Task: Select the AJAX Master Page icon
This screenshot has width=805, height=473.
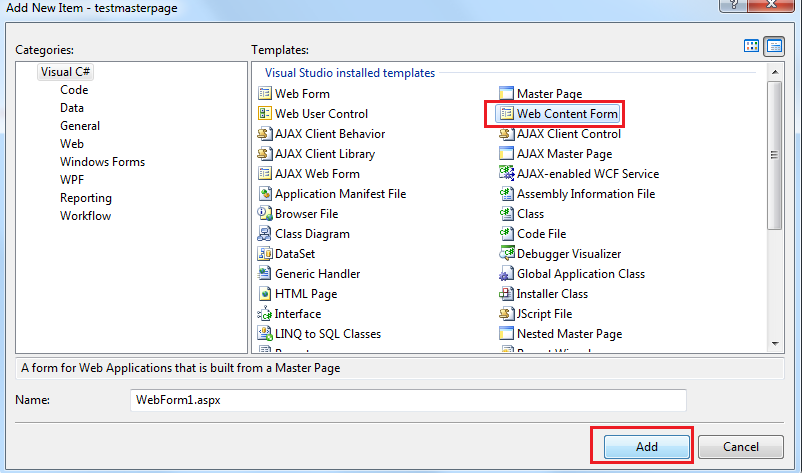Action: 506,154
